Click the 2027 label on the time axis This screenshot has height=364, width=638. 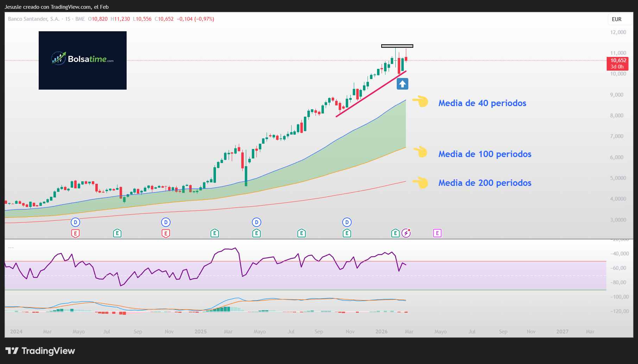[562, 331]
